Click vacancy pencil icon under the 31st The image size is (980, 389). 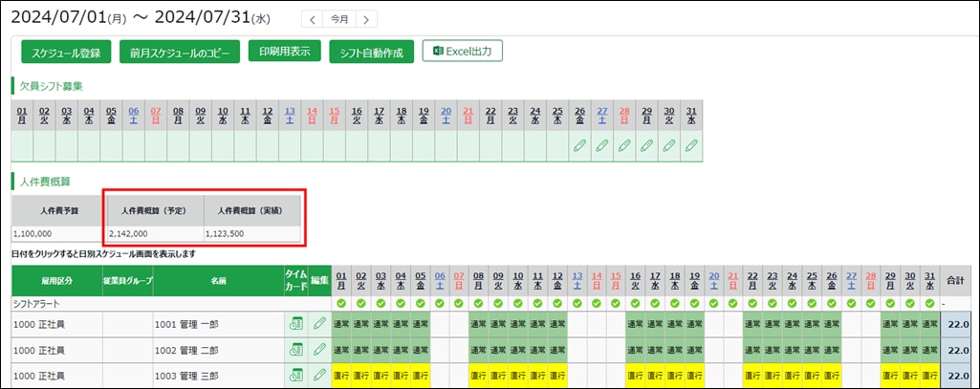[x=692, y=146]
